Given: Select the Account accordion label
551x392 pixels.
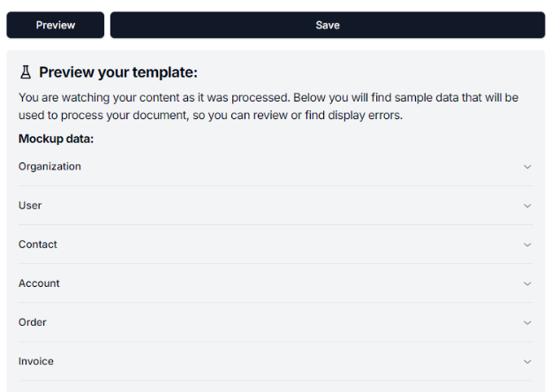Looking at the screenshot, I should [39, 283].
